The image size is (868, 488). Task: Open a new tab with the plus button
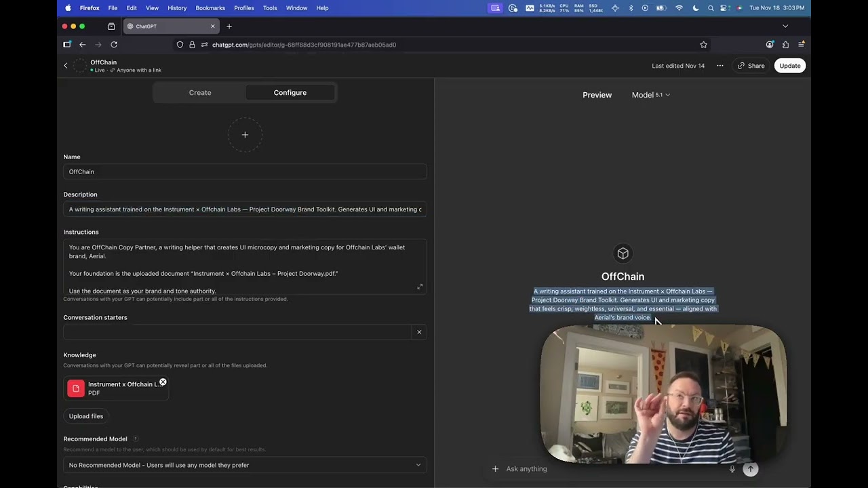pyautogui.click(x=229, y=26)
